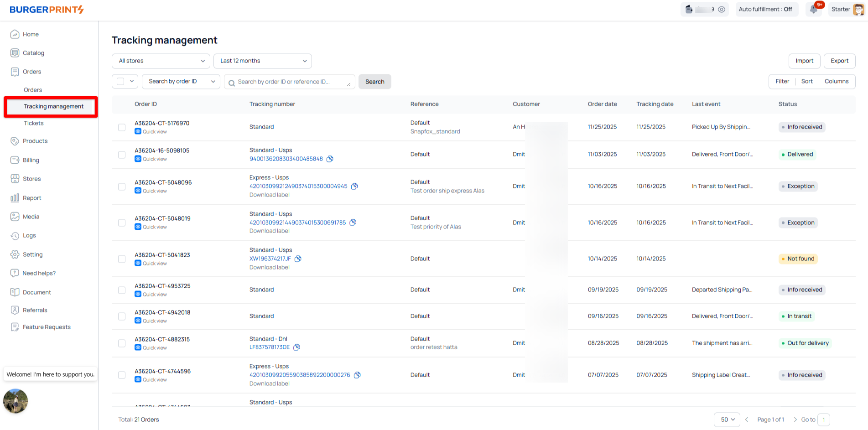Expand the All stores dropdown
This screenshot has height=430, width=868.
click(161, 61)
